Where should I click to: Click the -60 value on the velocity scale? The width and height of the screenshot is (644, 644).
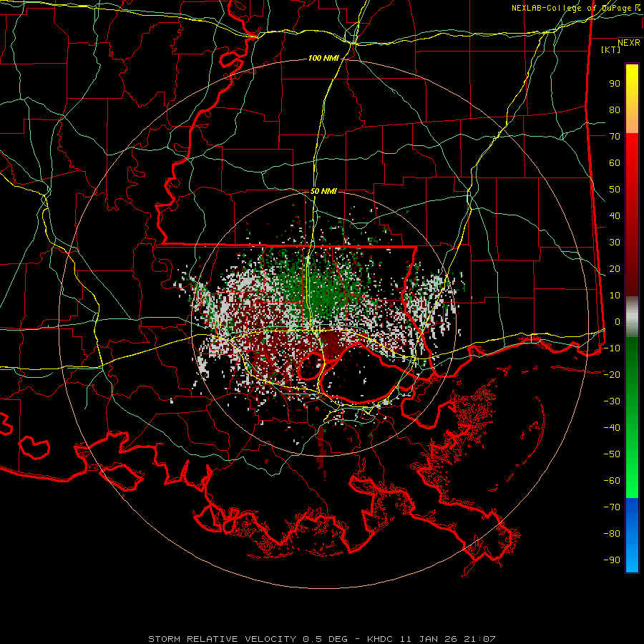tap(612, 481)
